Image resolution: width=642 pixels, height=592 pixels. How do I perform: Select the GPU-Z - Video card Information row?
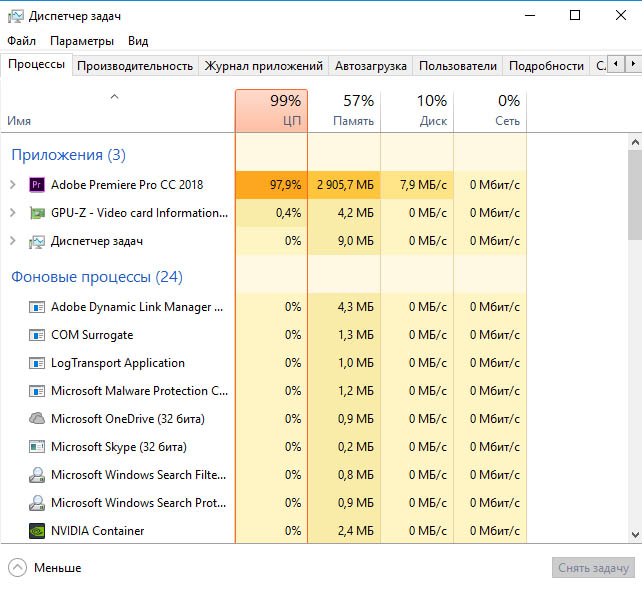pos(264,213)
